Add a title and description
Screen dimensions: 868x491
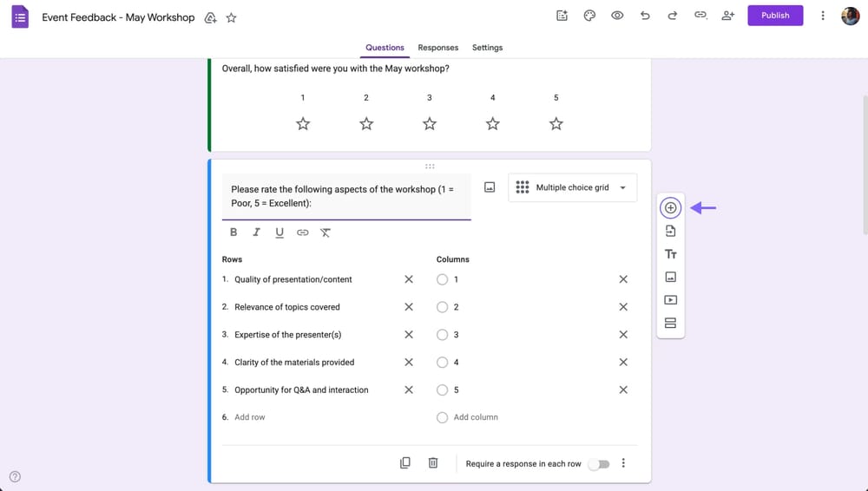click(x=670, y=254)
